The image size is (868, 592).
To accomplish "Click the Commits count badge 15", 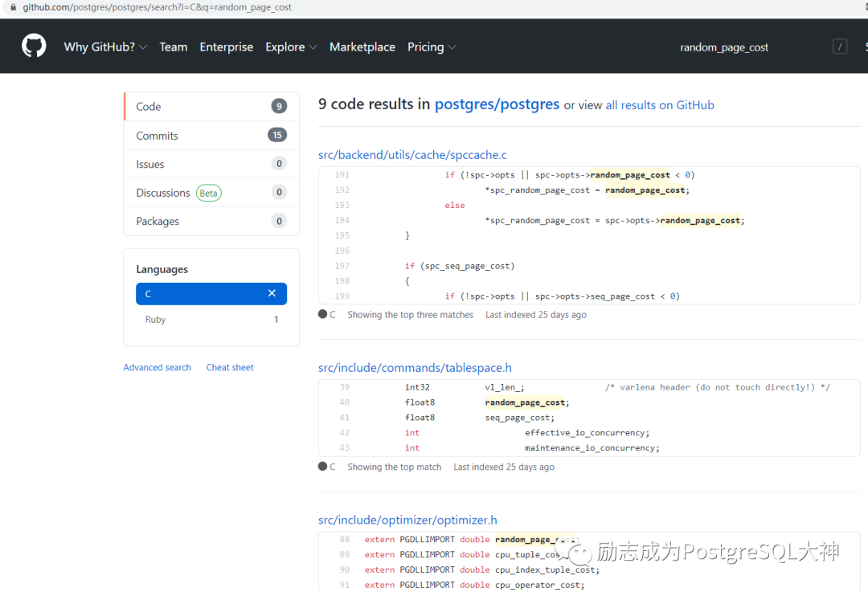I will [x=277, y=135].
